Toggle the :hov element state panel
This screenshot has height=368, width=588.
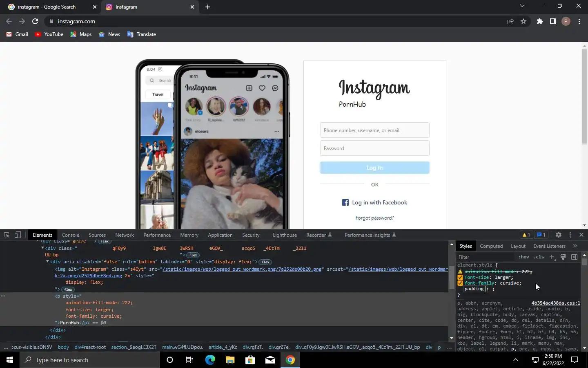point(523,257)
